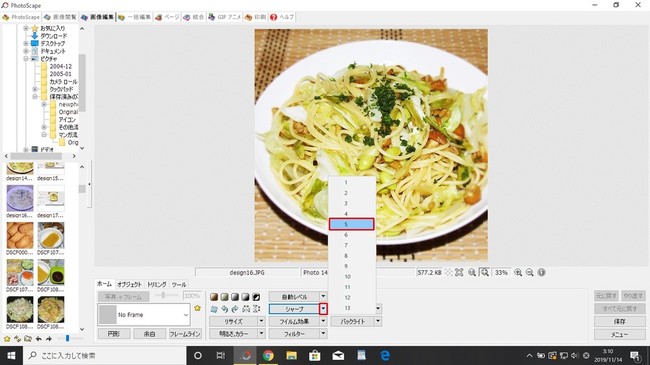
Task: Open the No Frame combo box
Action: tap(144, 315)
